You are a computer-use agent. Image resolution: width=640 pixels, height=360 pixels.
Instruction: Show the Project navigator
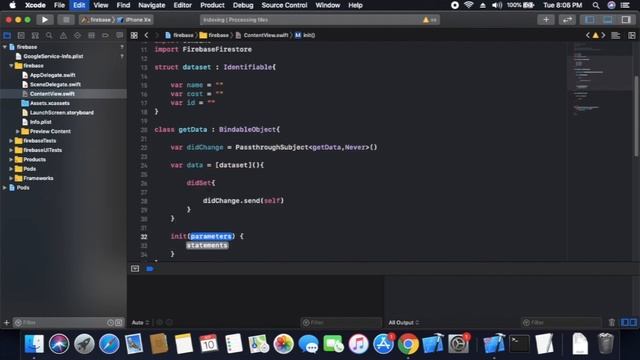coord(7,36)
